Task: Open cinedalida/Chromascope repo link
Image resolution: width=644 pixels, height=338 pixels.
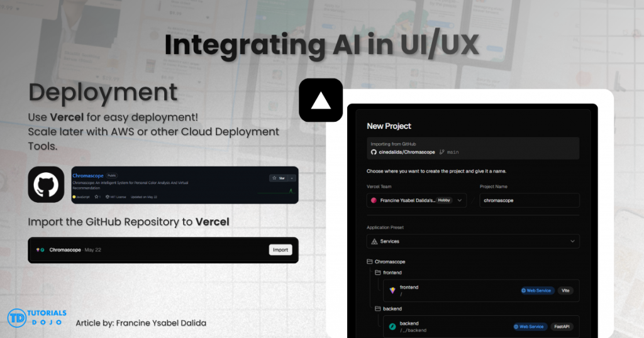Action: coord(407,152)
